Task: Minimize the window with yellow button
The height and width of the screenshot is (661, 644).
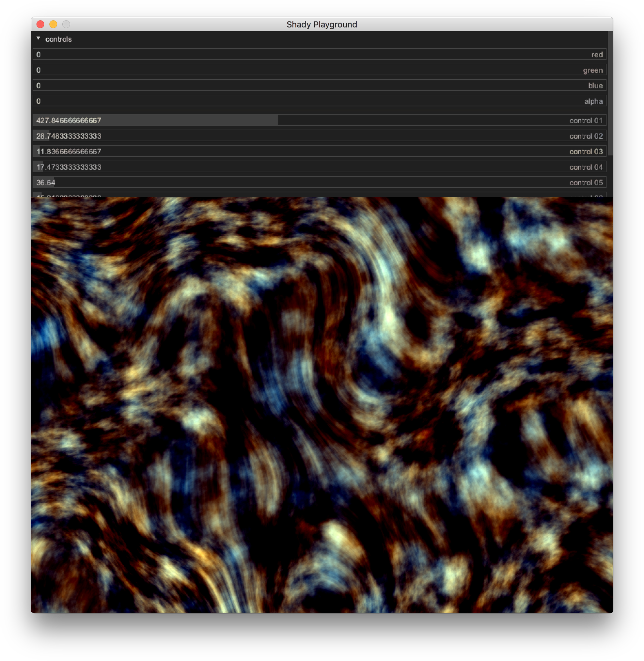Action: click(53, 24)
